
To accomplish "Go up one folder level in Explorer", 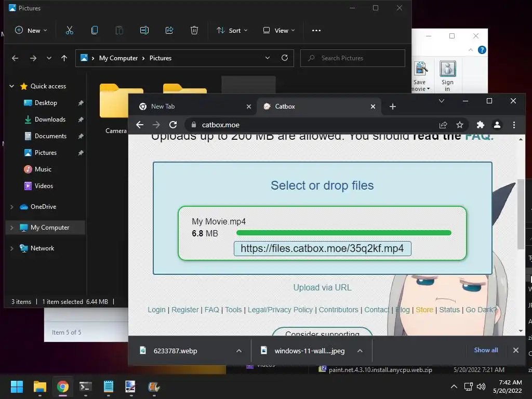I will coord(64,58).
